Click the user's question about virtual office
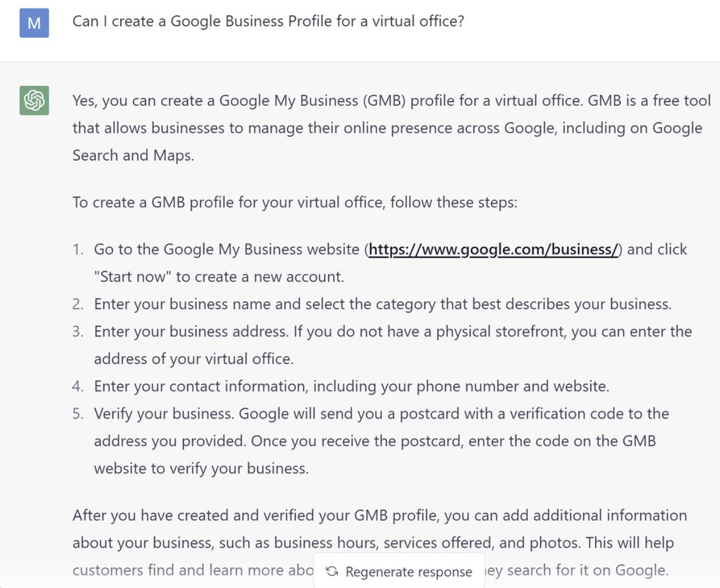Viewport: 720px width, 588px height. [x=268, y=21]
